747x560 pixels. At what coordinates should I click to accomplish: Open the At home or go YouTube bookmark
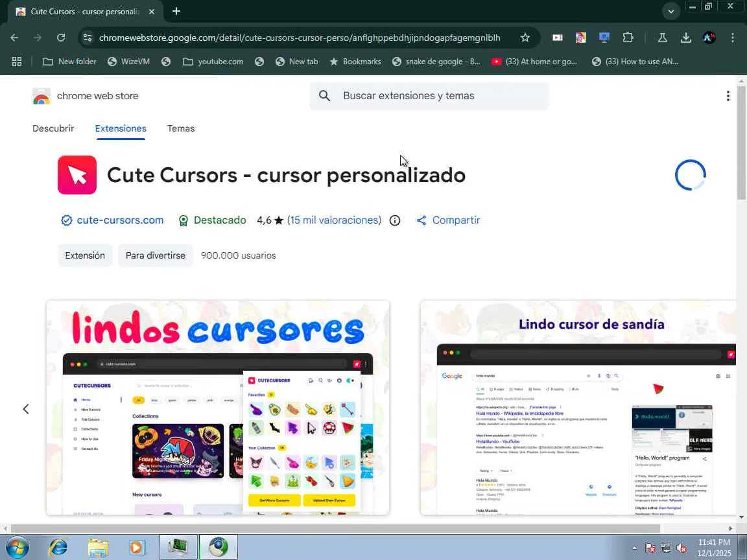click(534, 62)
